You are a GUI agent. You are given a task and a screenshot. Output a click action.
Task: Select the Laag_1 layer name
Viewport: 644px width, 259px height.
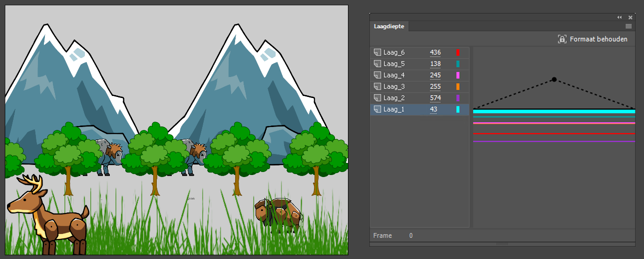394,109
